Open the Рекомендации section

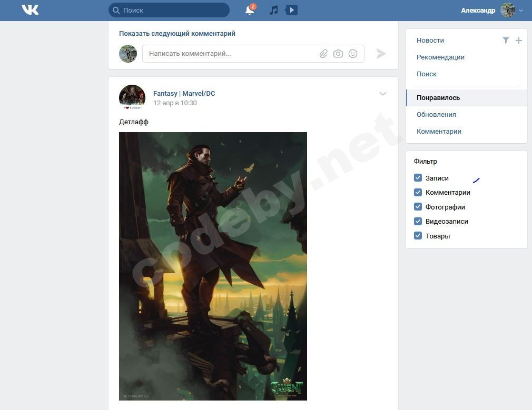click(440, 57)
